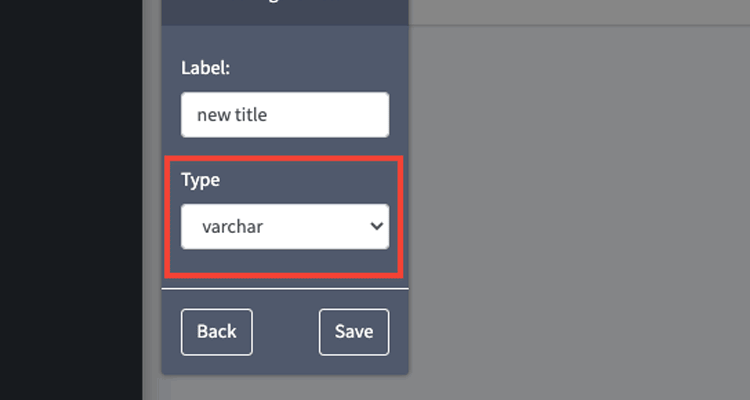The width and height of the screenshot is (750, 400).
Task: Open the Type dropdown showing varchar
Action: pyautogui.click(x=284, y=227)
